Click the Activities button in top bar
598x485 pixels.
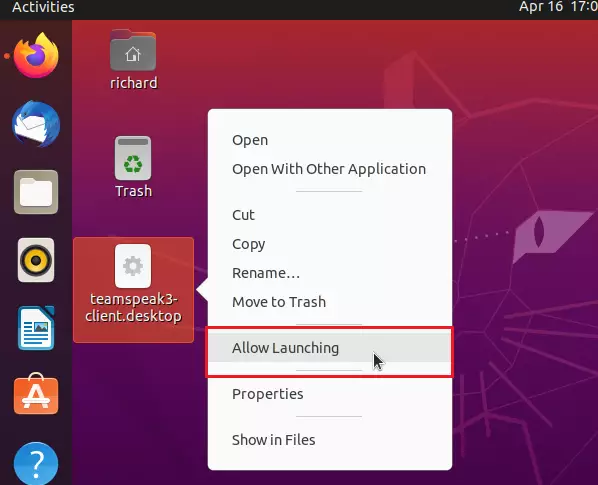point(43,7)
